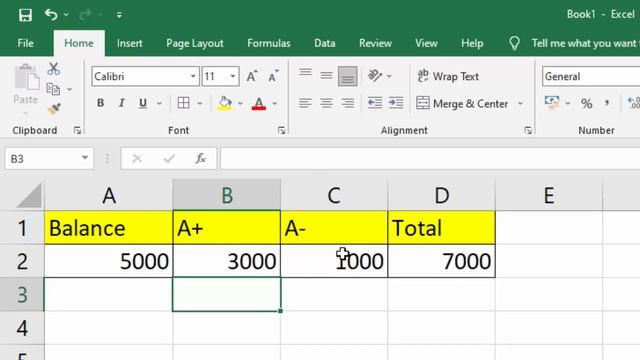
Task: Switch to the View tab
Action: click(426, 43)
